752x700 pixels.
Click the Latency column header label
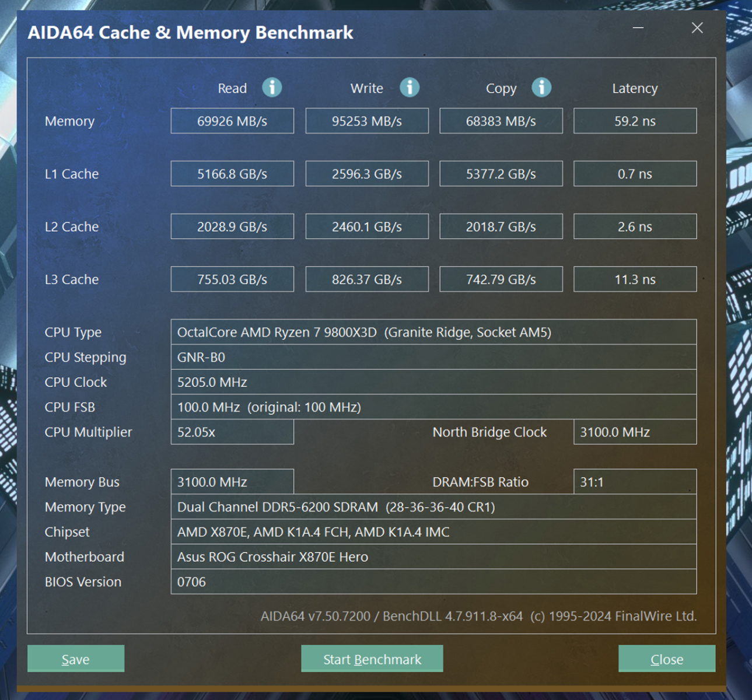[x=635, y=89]
